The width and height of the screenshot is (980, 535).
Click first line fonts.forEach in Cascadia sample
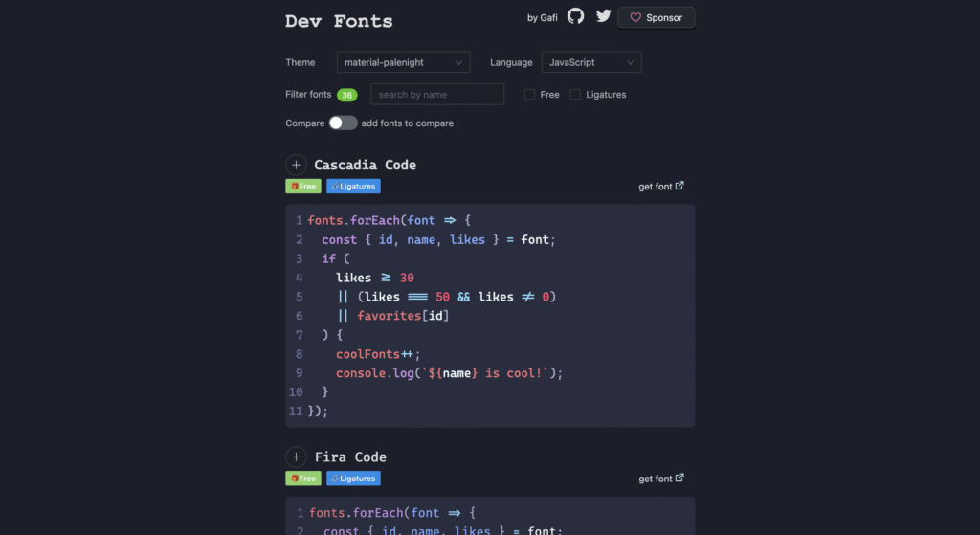pos(390,221)
